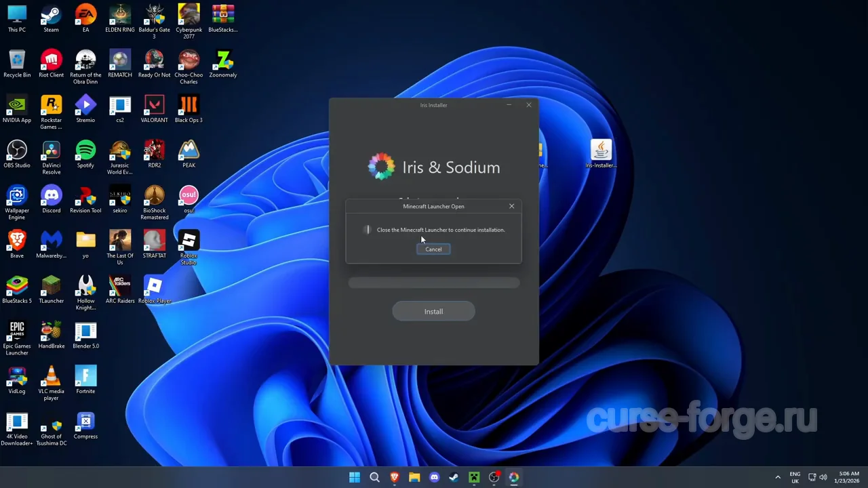Select the BlueStacks 5 shortcut
The height and width of the screenshot is (488, 868).
[17, 290]
